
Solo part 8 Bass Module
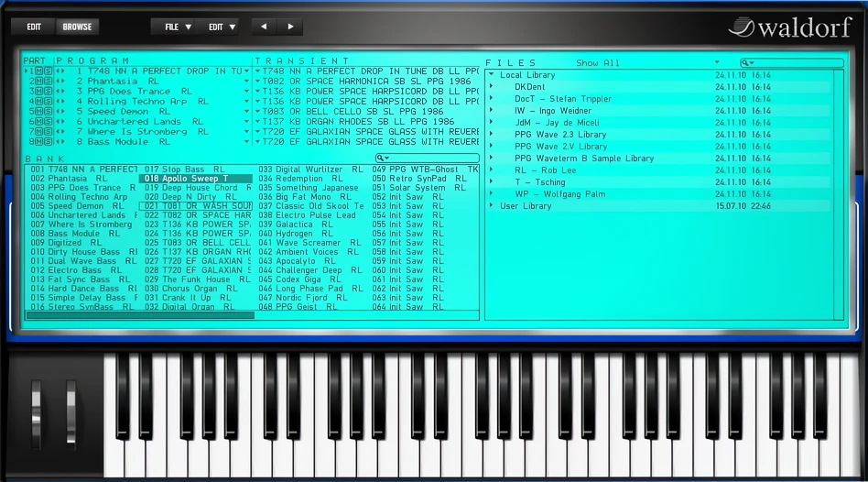[x=49, y=142]
